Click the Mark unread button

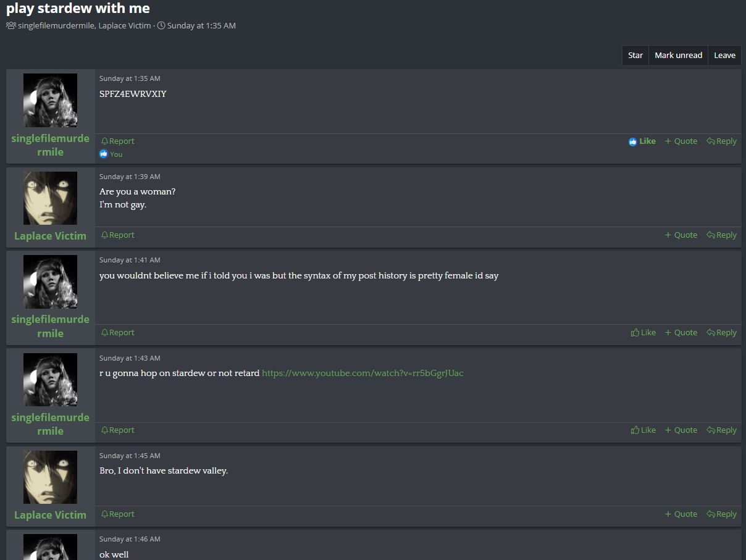click(678, 56)
